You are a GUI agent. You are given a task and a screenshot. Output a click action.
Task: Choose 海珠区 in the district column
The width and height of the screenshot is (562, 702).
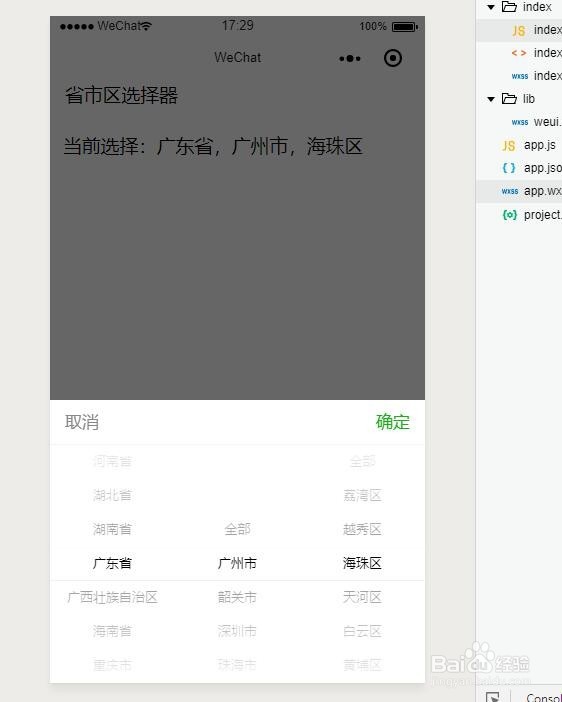click(x=362, y=563)
